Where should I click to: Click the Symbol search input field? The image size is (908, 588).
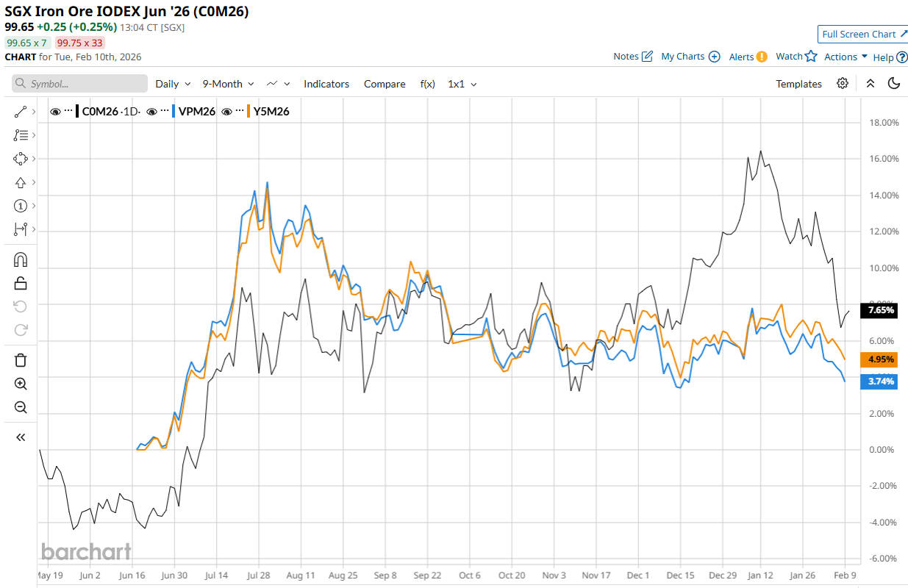tap(79, 84)
